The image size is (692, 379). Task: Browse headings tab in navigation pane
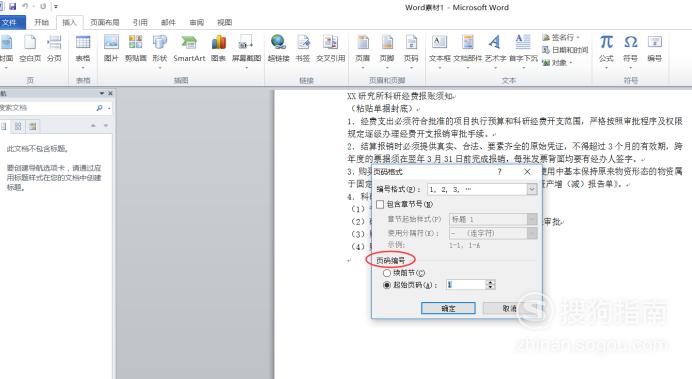[4, 127]
